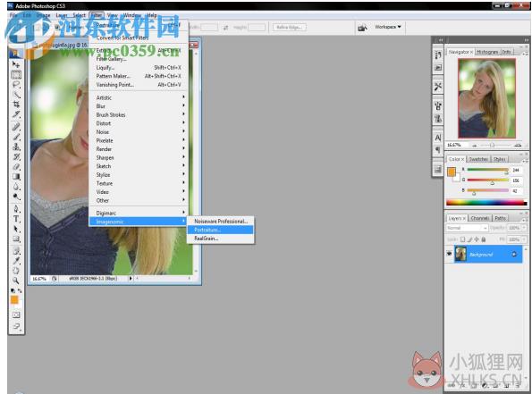Screen dimensions: 532x394
Task: Select the Rectangular Marquee tool
Action: click(x=16, y=74)
